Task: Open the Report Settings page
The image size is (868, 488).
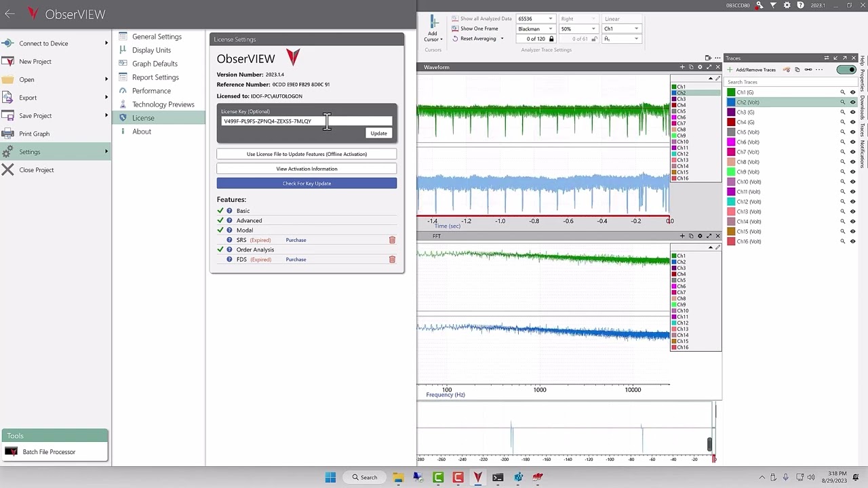Action: pos(158,77)
